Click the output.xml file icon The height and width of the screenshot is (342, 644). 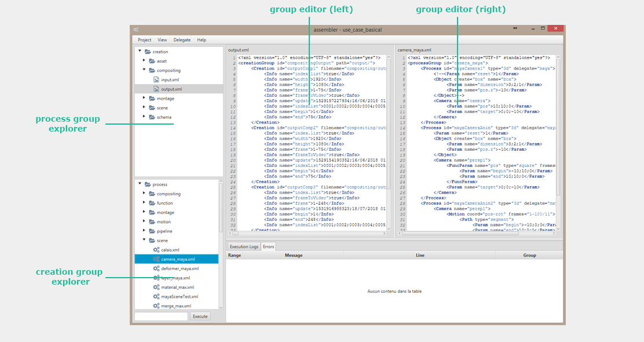(156, 89)
